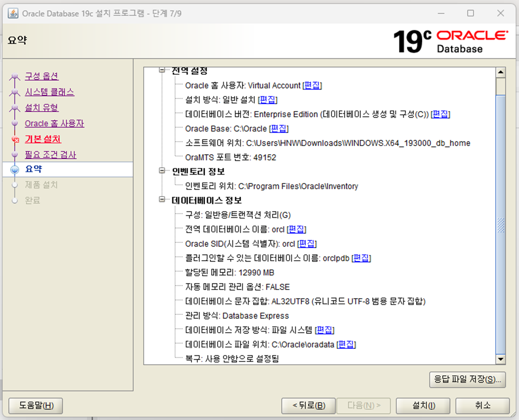This screenshot has width=519, height=420.
Task: Select 복구: 사용 안함으로 설정됨 row
Action: click(232, 359)
